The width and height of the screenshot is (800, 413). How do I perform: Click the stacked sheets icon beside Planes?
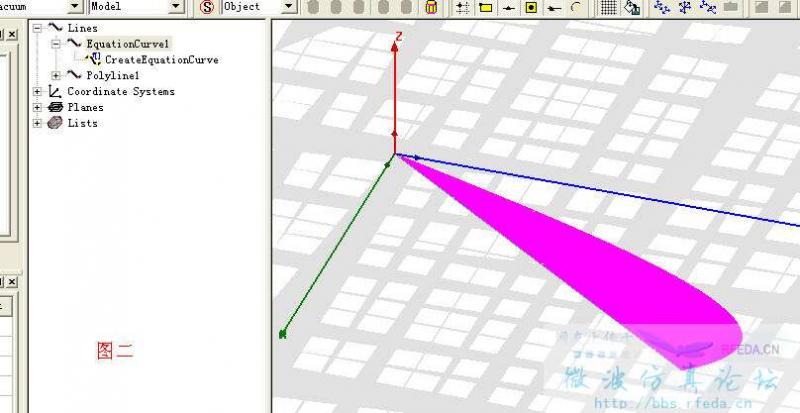[x=55, y=107]
